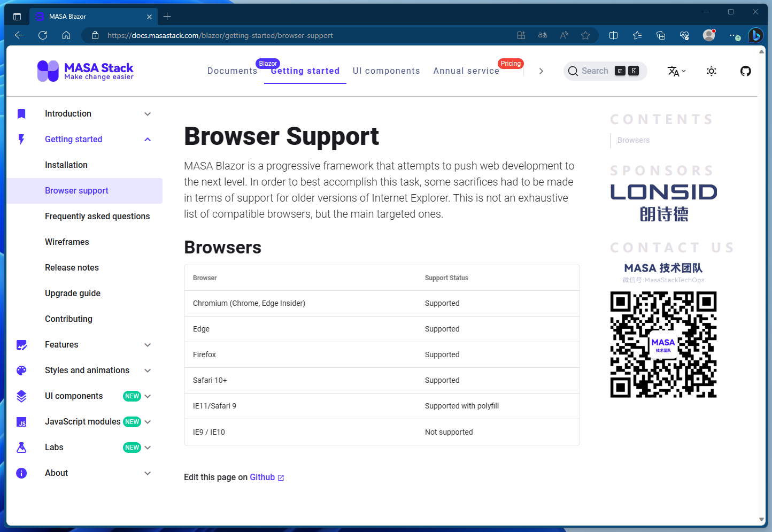This screenshot has height=532, width=772.
Task: Click the globe icon beside Styles and animations
Action: (x=21, y=370)
